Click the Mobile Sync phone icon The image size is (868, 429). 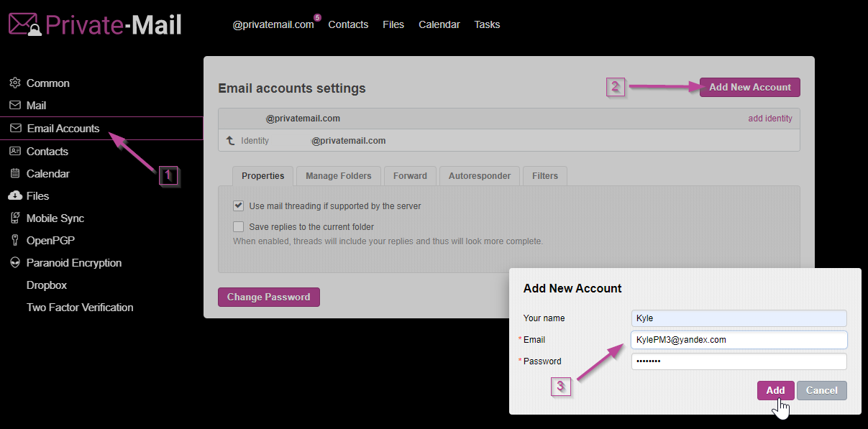[x=15, y=218]
